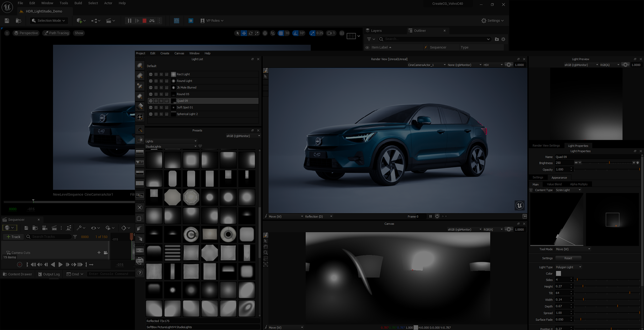
Task: Open the CineCameraActor_1 camera dropdown in Render View
Action: coord(427,65)
